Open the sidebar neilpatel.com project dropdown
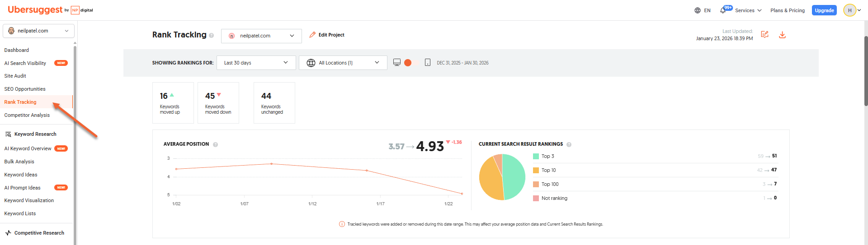 pyautogui.click(x=38, y=31)
